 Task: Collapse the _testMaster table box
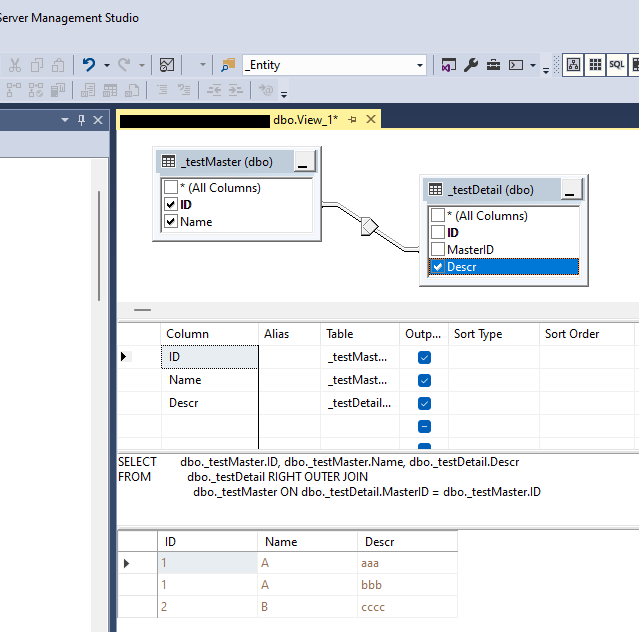[x=304, y=161]
